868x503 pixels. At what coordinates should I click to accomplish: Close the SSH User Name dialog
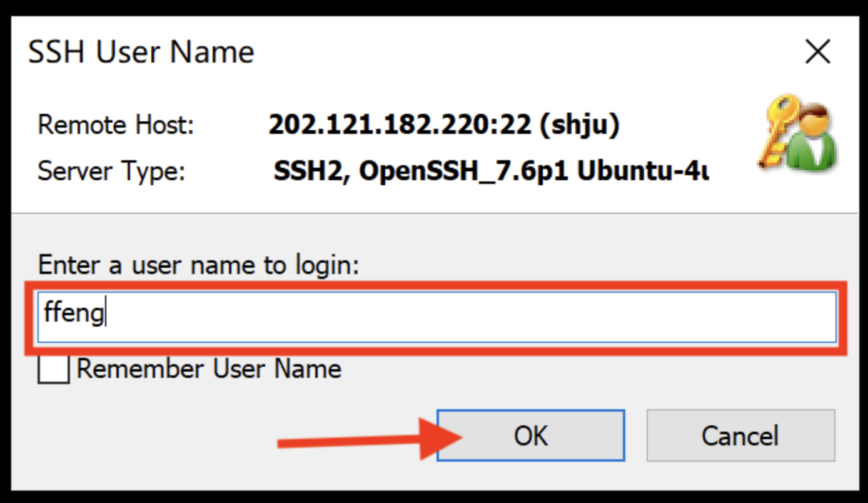pyautogui.click(x=817, y=52)
